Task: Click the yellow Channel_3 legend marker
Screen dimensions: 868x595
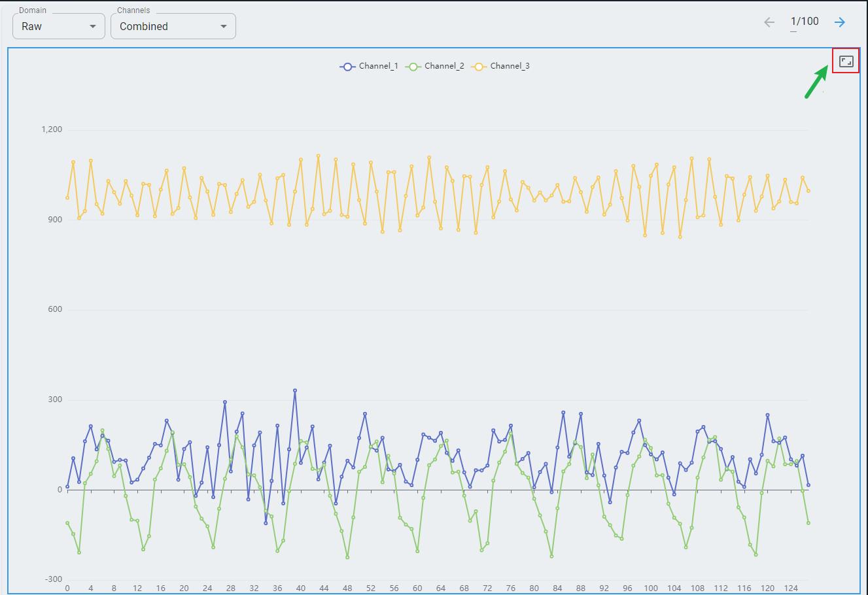Action: [479, 66]
